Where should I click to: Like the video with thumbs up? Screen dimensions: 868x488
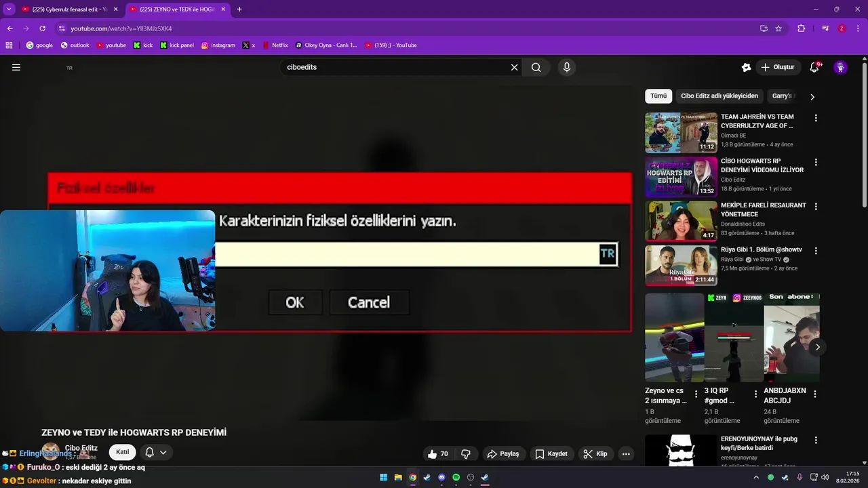(438, 453)
